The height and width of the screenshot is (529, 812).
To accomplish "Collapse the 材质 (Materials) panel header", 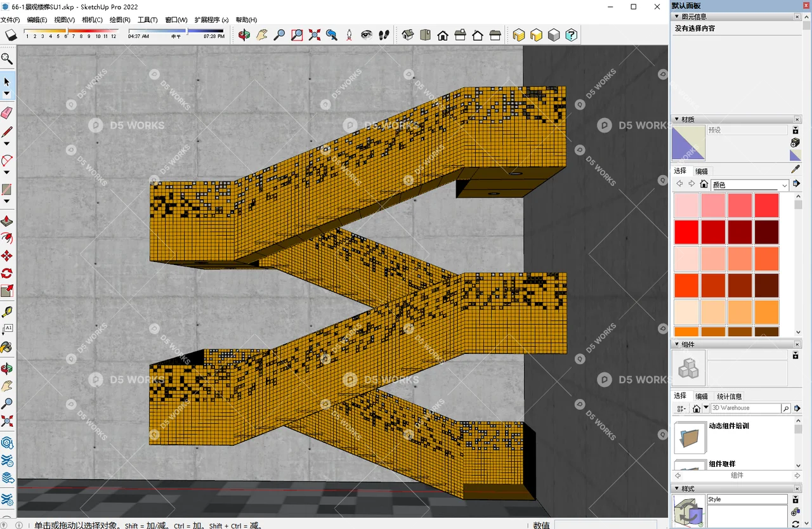I will pos(677,119).
